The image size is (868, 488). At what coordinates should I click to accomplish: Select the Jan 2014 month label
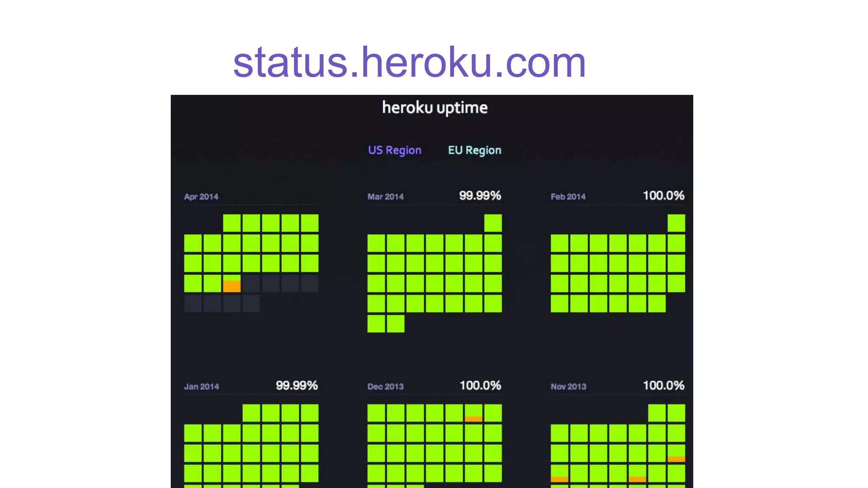point(201,386)
